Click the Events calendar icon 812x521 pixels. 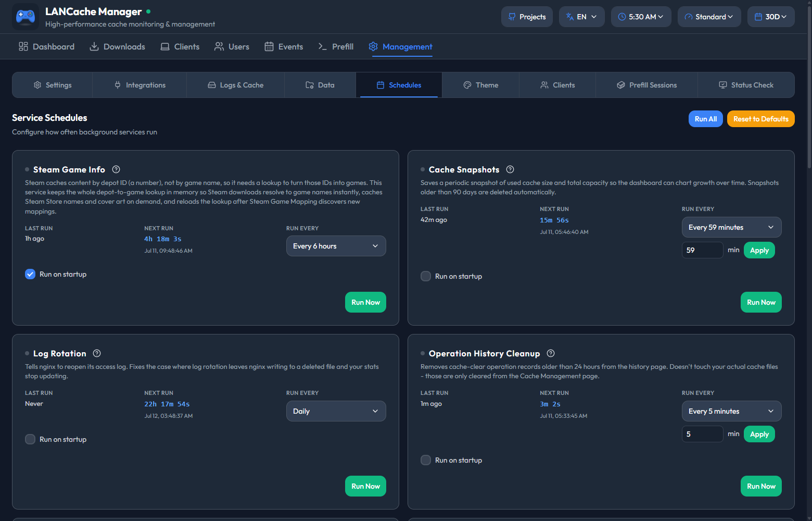pyautogui.click(x=269, y=46)
